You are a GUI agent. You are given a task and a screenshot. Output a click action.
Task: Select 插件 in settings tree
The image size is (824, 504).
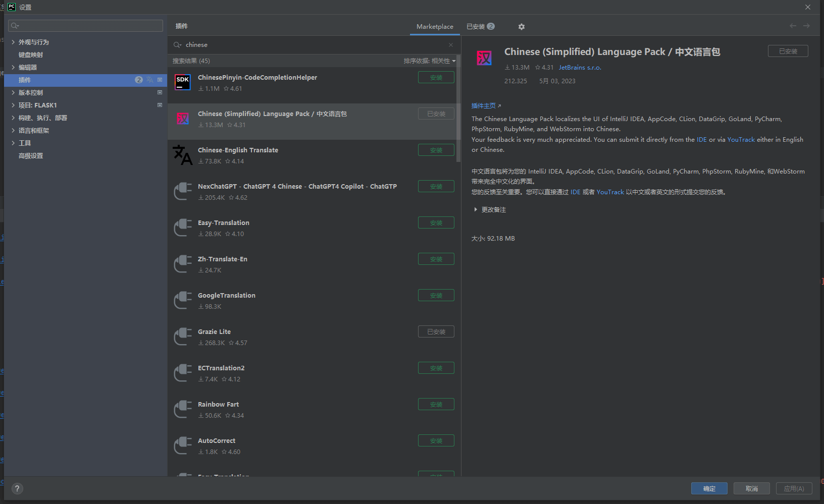[x=85, y=80]
